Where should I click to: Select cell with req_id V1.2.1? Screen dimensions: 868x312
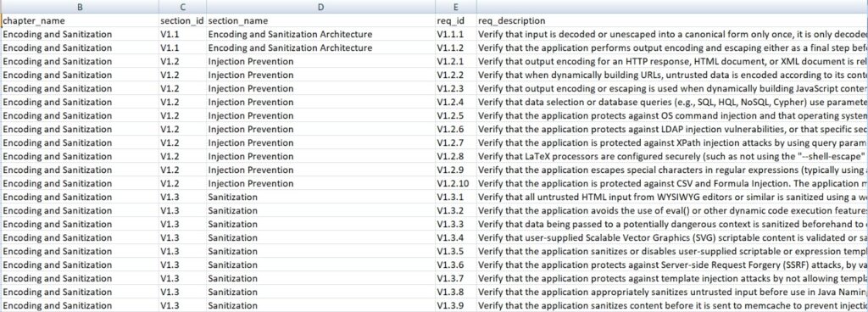(455, 61)
